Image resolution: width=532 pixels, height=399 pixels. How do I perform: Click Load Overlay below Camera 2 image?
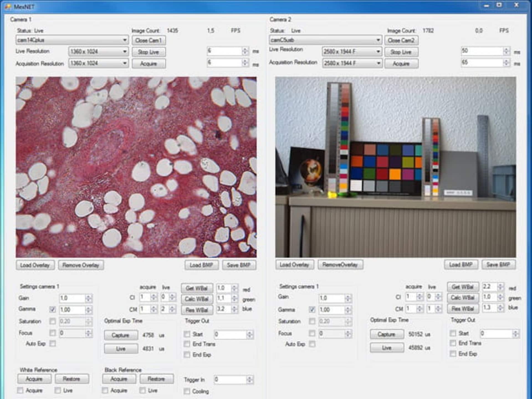[x=295, y=265]
